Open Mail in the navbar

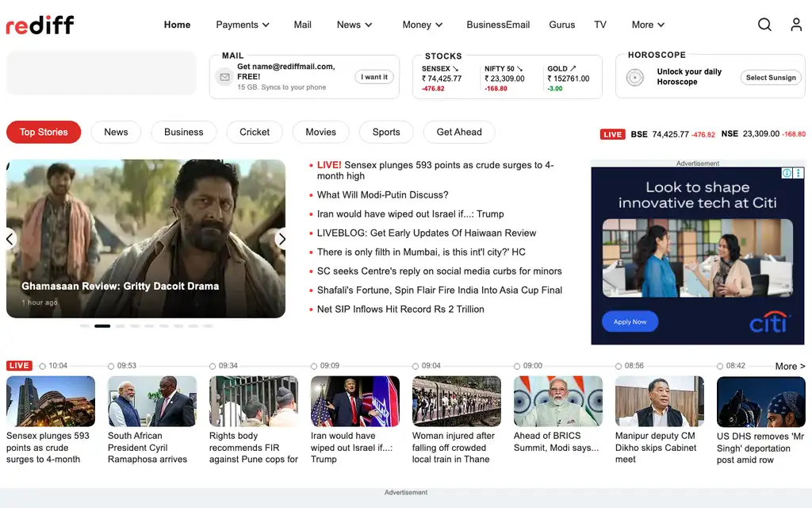point(302,25)
